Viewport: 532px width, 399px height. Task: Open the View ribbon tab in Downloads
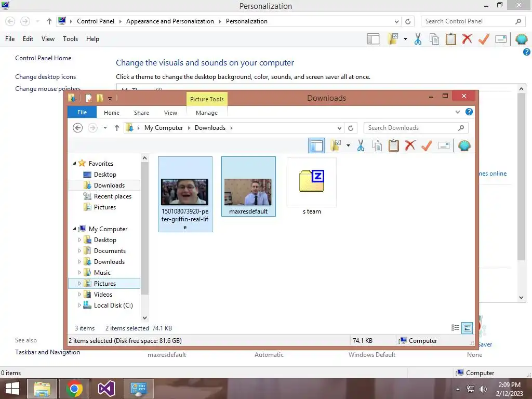pyautogui.click(x=170, y=113)
